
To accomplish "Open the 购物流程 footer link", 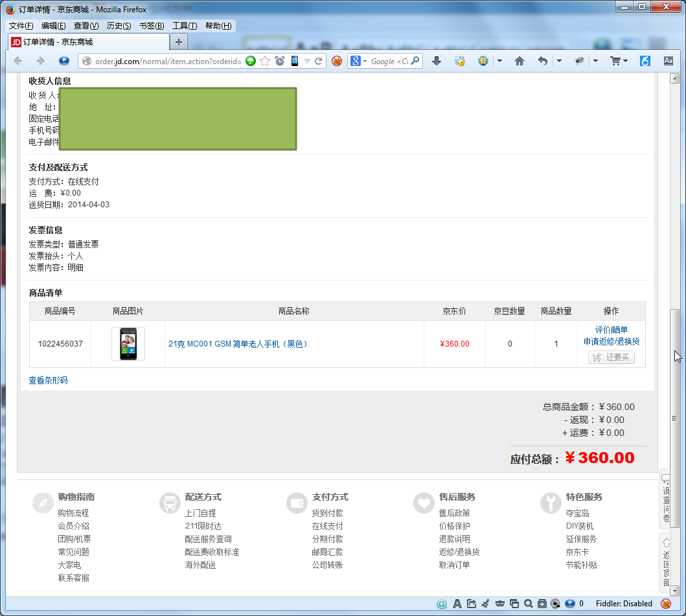I will [x=73, y=513].
